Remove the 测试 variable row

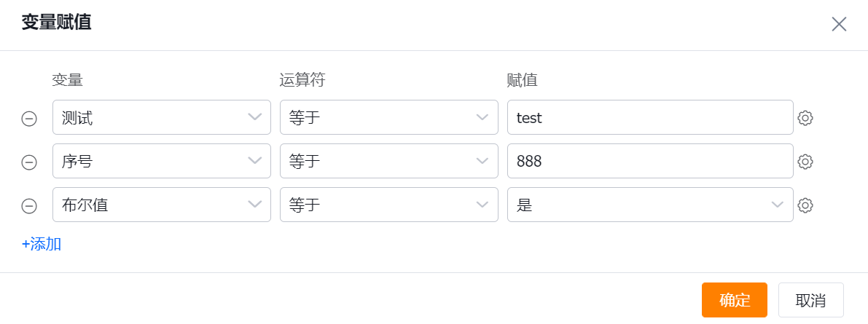coord(29,119)
